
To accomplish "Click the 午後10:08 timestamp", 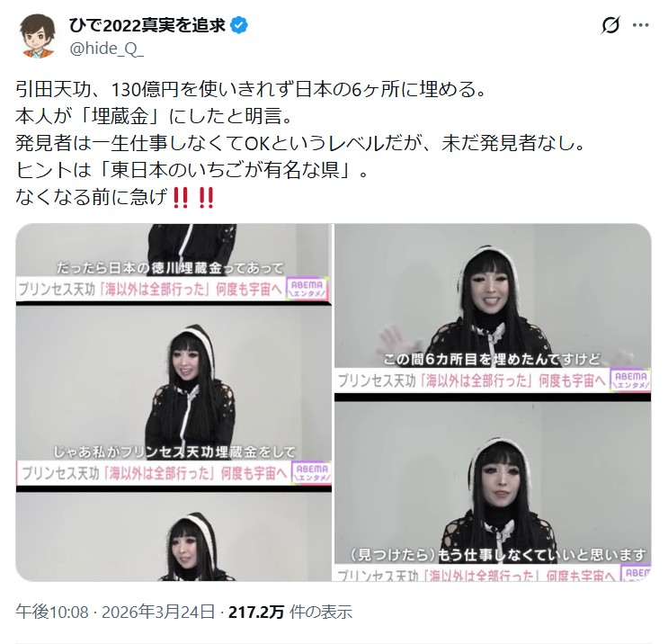I will click(x=52, y=613).
